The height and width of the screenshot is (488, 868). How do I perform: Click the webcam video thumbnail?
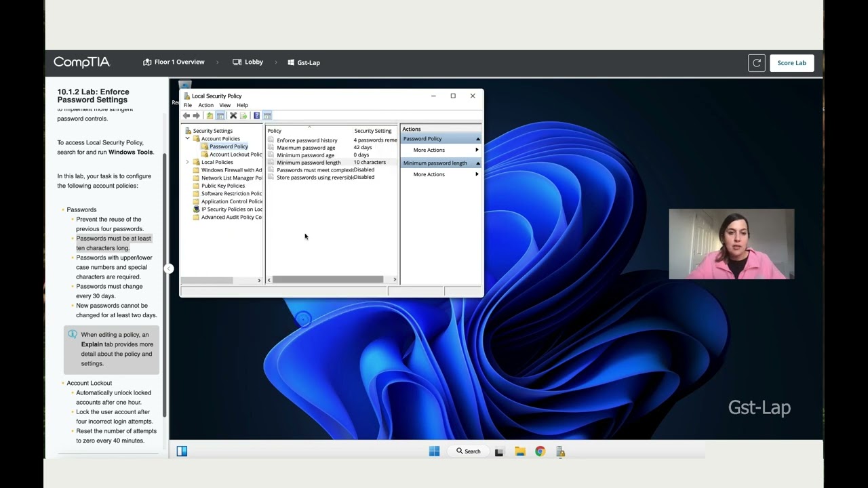731,244
